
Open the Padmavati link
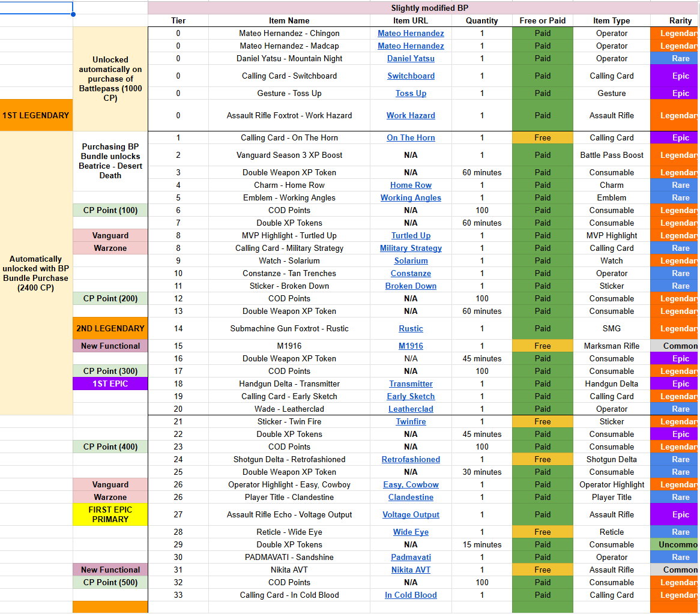(411, 558)
